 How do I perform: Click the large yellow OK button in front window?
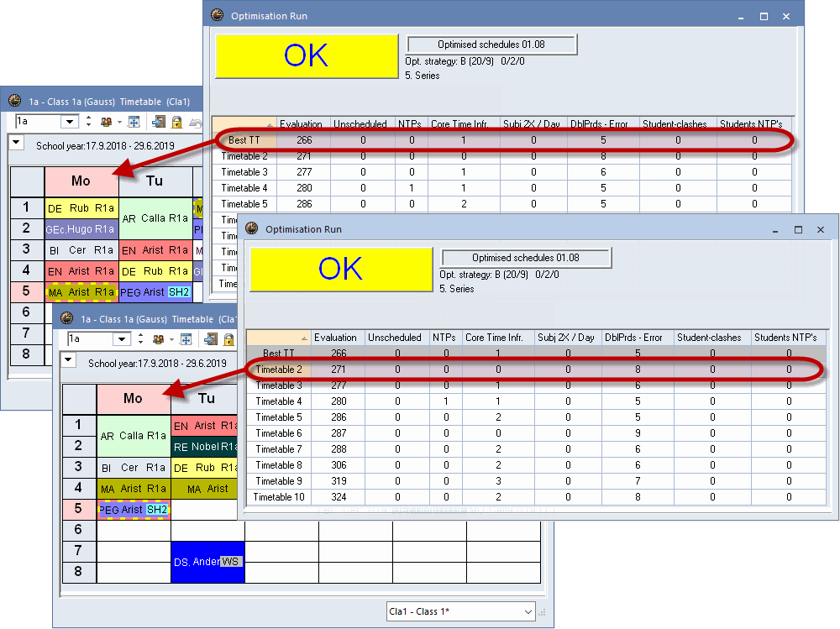point(341,269)
